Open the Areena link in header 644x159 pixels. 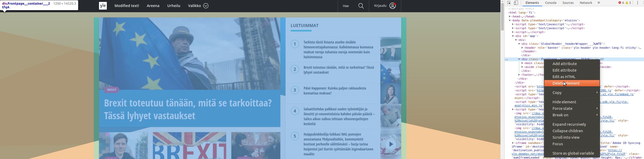(153, 6)
